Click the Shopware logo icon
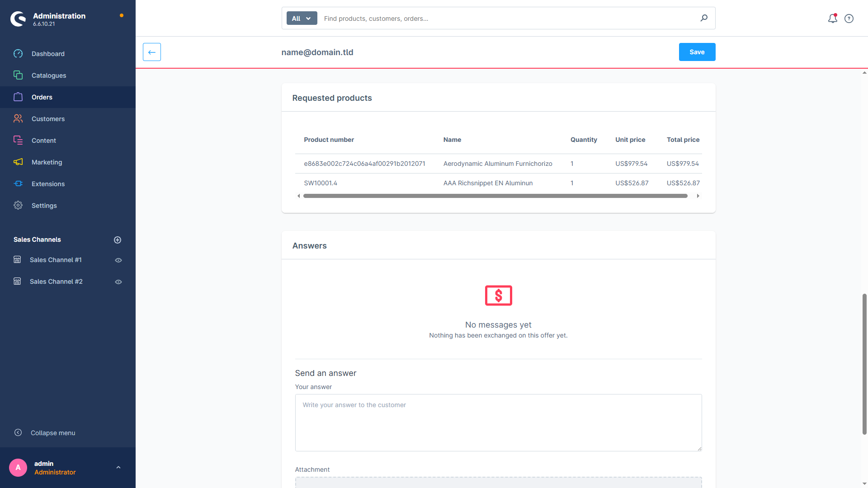The width and height of the screenshot is (868, 488). tap(18, 19)
